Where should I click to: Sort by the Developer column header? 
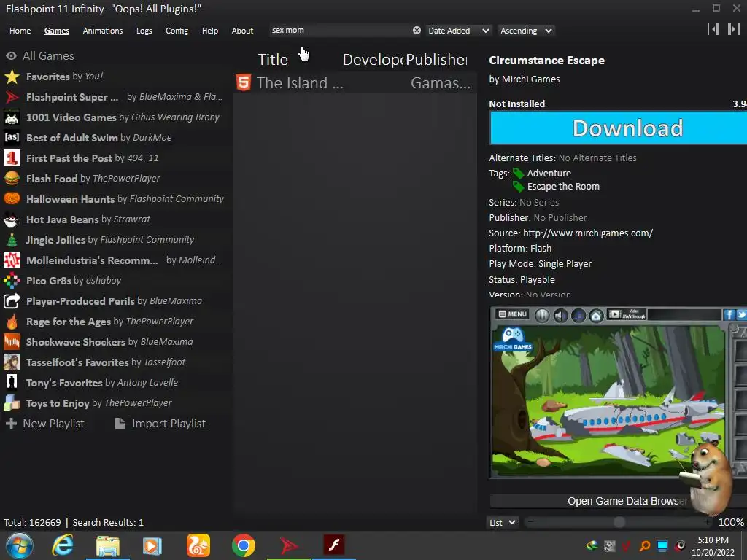373,60
